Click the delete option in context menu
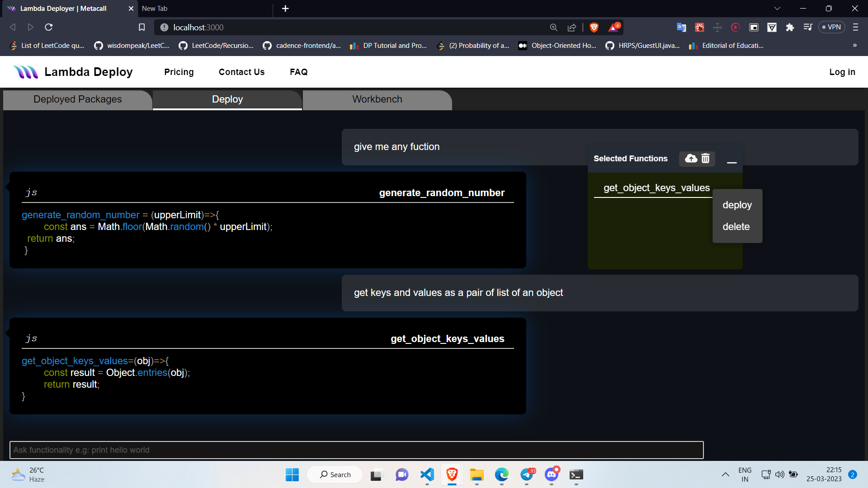Image resolution: width=868 pixels, height=488 pixels. click(x=737, y=226)
